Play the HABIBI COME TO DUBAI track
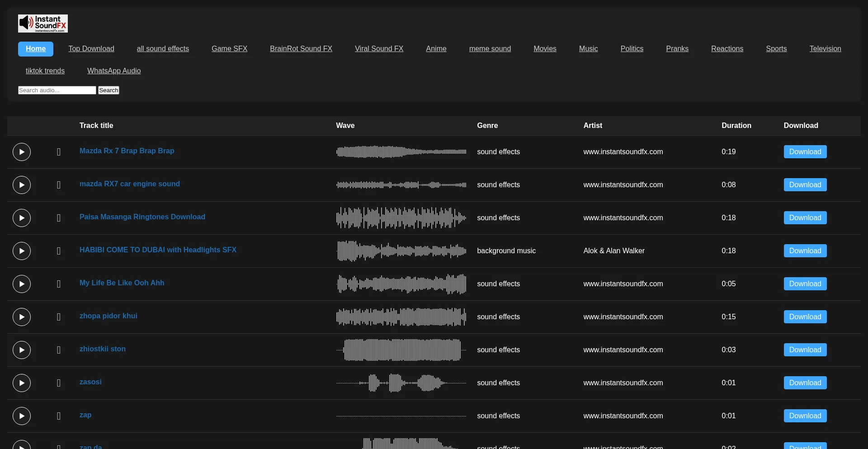Viewport: 868px width, 449px height. [21, 251]
